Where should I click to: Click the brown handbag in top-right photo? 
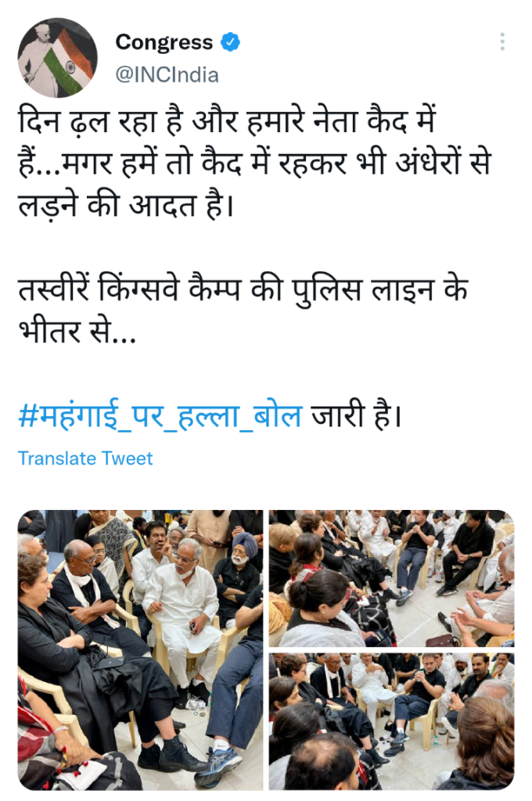point(442,640)
